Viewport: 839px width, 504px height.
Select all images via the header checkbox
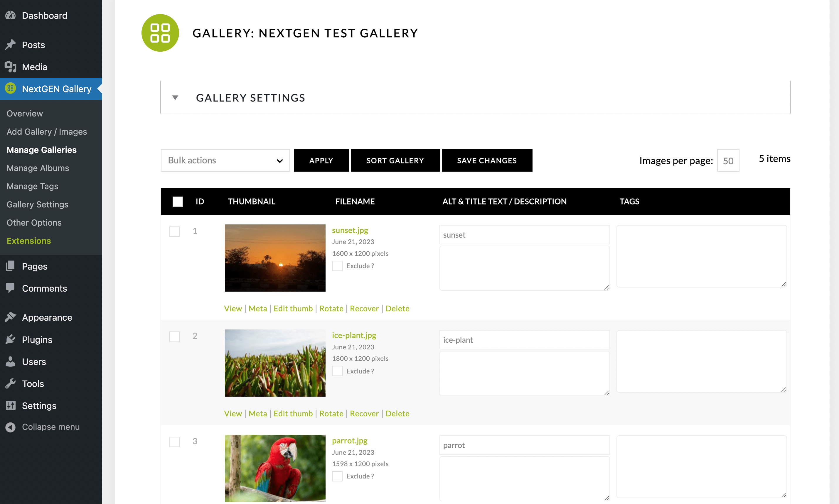[x=177, y=201]
